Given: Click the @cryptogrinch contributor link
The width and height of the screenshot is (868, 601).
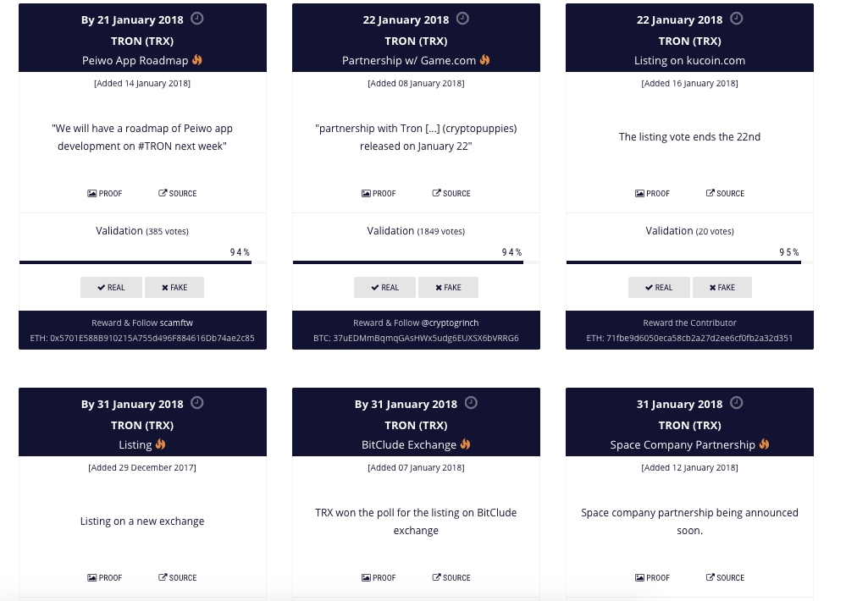Looking at the screenshot, I should (x=441, y=322).
